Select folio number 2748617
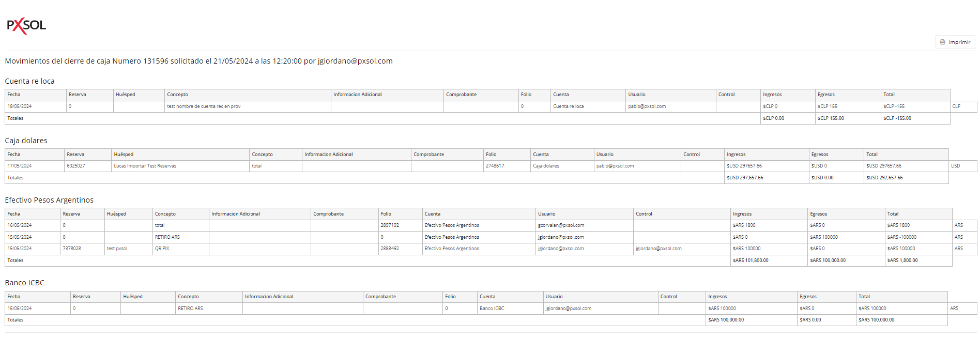Image resolution: width=980 pixels, height=338 pixels. (495, 166)
